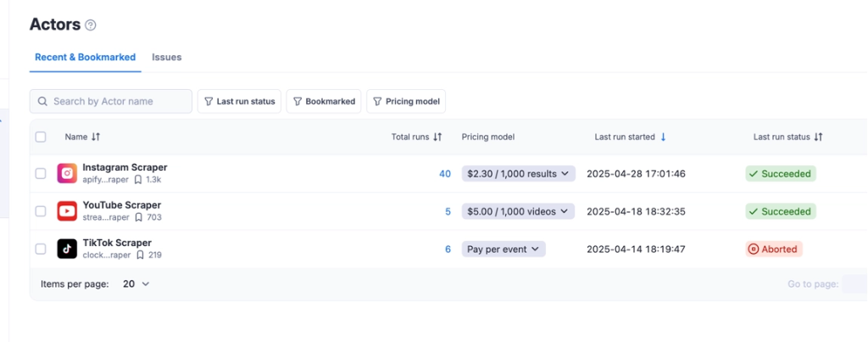Click timestamp 2025-04-14 18:19:47
Screen dimensions: 868x342
pyautogui.click(x=636, y=249)
